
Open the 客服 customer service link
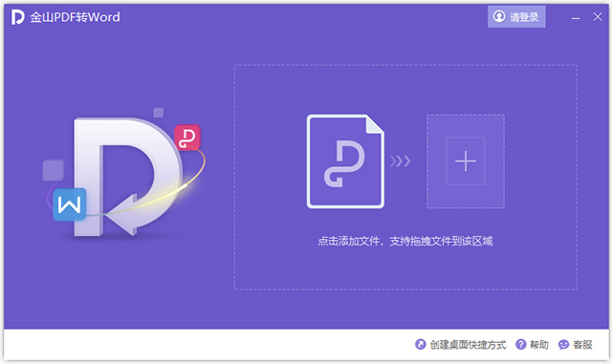click(x=582, y=345)
